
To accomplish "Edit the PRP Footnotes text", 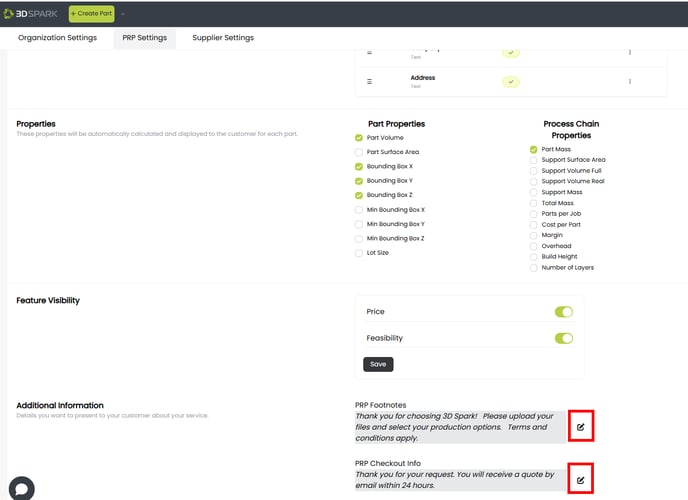I will pyautogui.click(x=580, y=427).
